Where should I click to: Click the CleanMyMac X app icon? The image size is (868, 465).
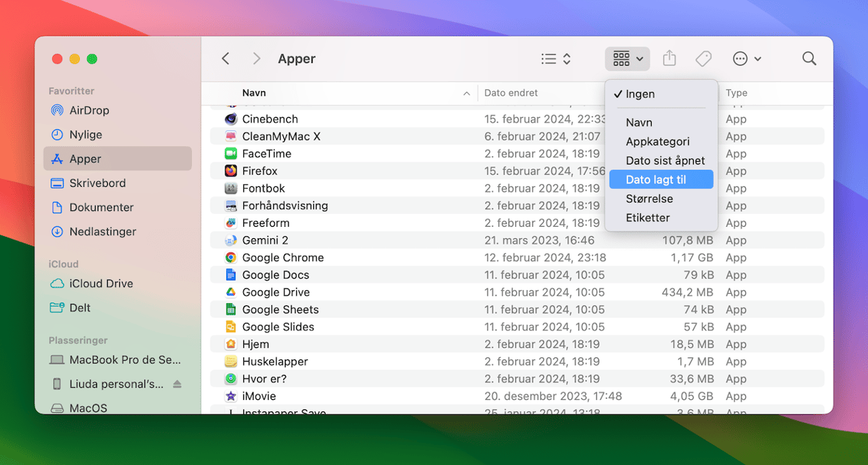[231, 136]
